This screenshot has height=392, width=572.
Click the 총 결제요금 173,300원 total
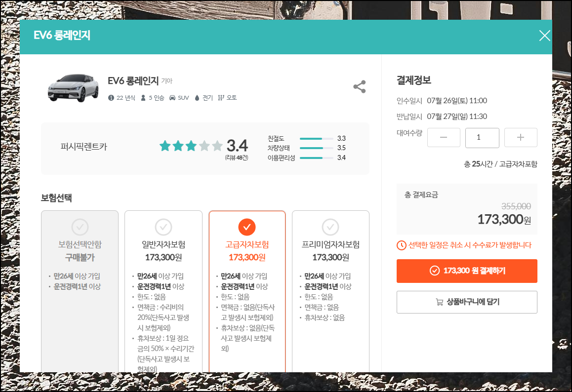(467, 209)
